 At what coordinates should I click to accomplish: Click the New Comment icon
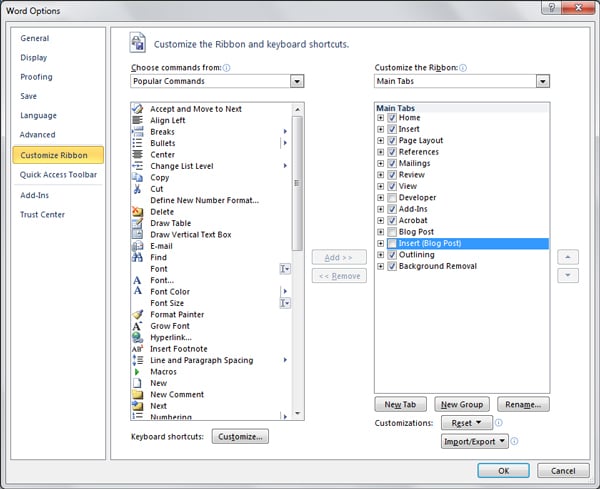(x=137, y=394)
